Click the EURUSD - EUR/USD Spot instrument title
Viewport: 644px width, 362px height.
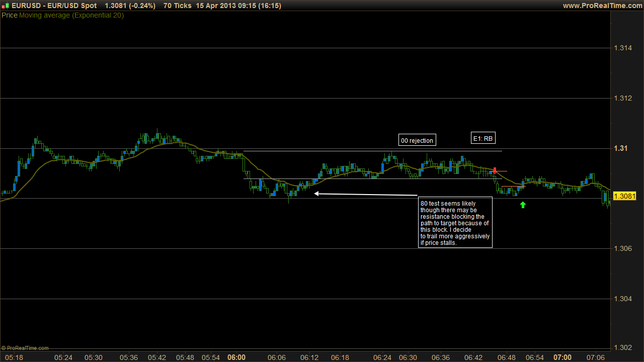pos(54,6)
